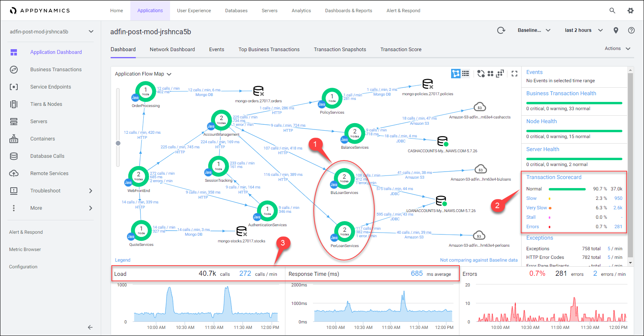Viewport: 644px width, 336px height.
Task: Click the fit-to-view layout icon
Action: pos(500,74)
